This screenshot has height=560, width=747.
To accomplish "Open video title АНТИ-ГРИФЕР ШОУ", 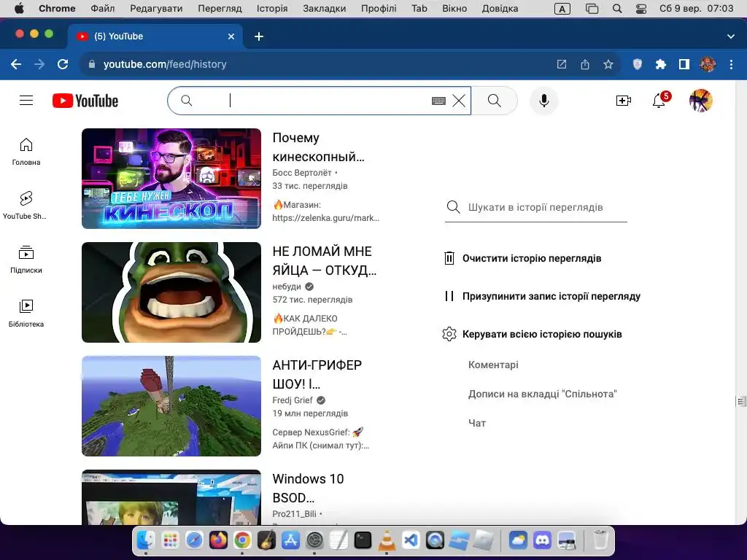I will 317,374.
